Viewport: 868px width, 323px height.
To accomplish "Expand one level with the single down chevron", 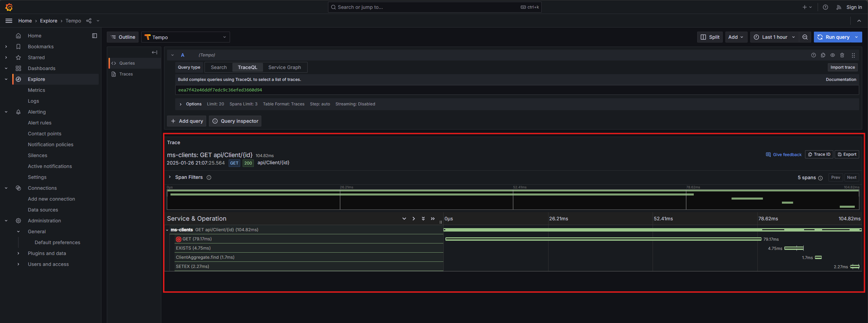I will (x=404, y=219).
